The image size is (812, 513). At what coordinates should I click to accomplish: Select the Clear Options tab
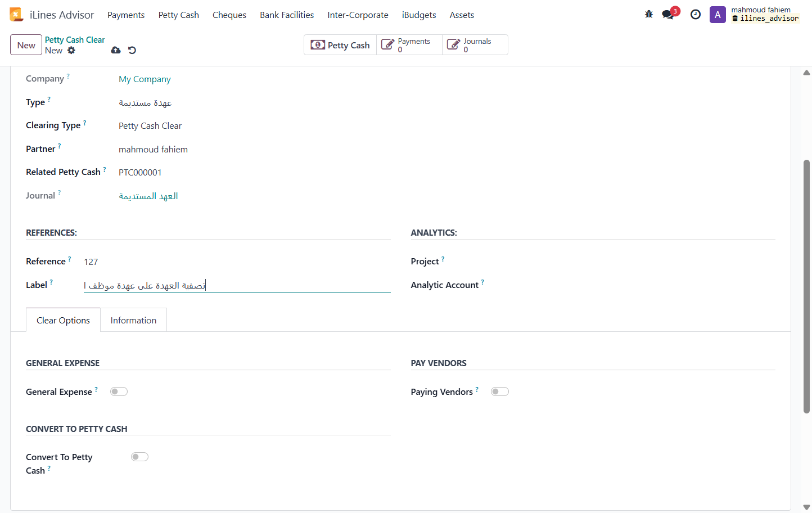[x=63, y=320]
